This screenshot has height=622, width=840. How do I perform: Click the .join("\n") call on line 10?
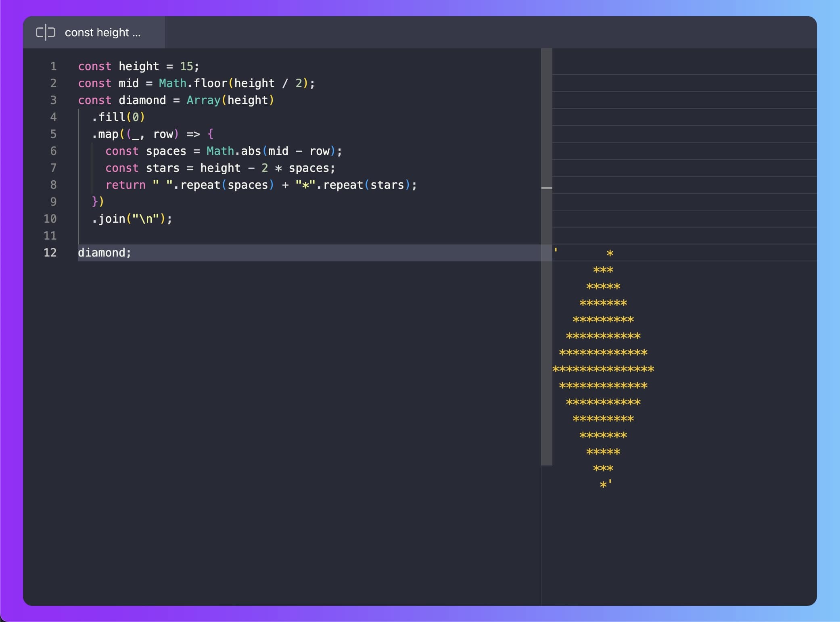[x=128, y=219]
